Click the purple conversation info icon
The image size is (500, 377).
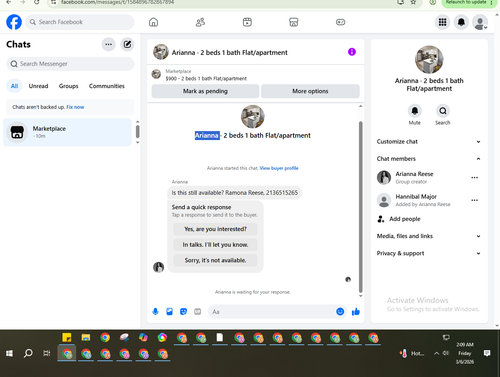coord(352,52)
